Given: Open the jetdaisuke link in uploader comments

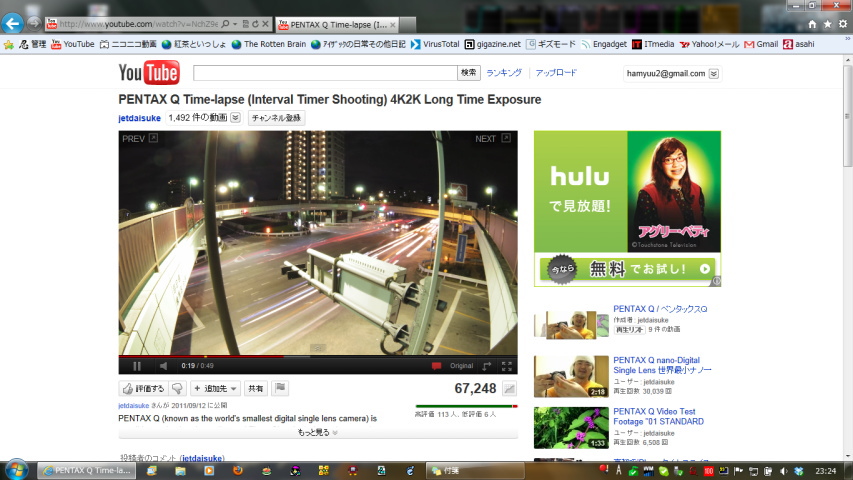Looking at the screenshot, I should click(202, 458).
